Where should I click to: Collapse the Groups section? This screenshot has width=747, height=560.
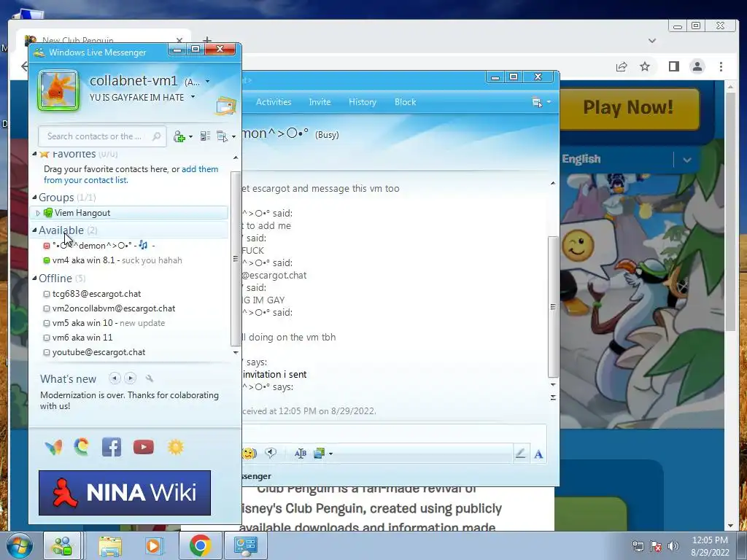pyautogui.click(x=35, y=197)
